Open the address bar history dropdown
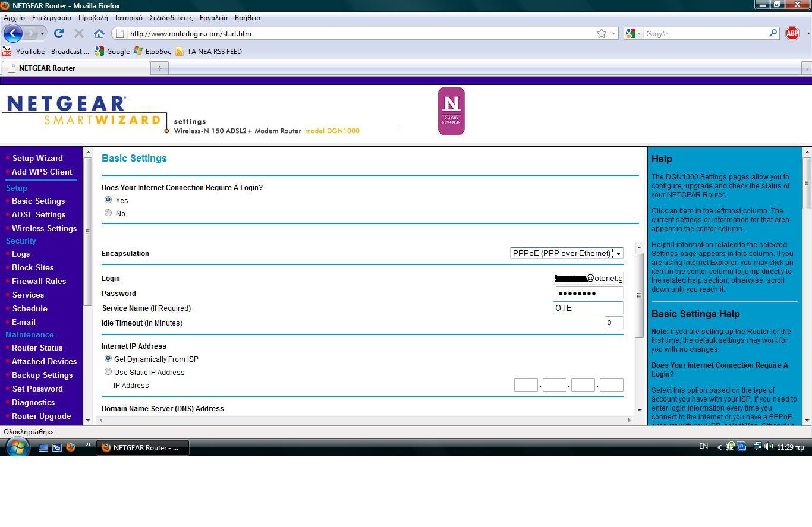812x527 pixels. (x=613, y=33)
